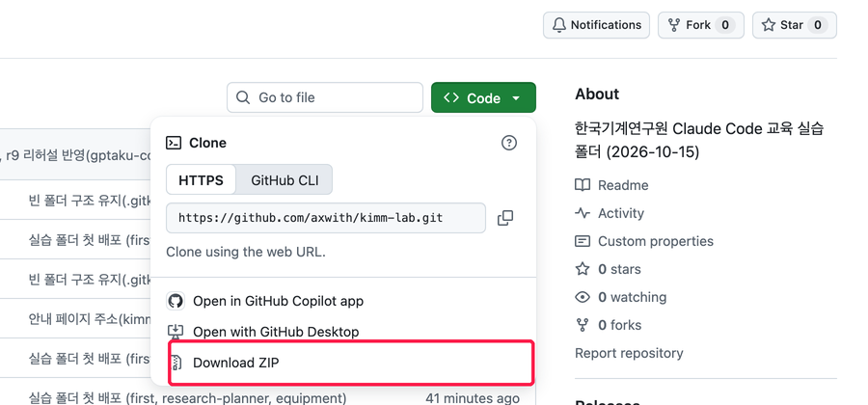Viewport: 868px width, 405px height.
Task: Copy the clone URL to clipboard
Action: 504,217
